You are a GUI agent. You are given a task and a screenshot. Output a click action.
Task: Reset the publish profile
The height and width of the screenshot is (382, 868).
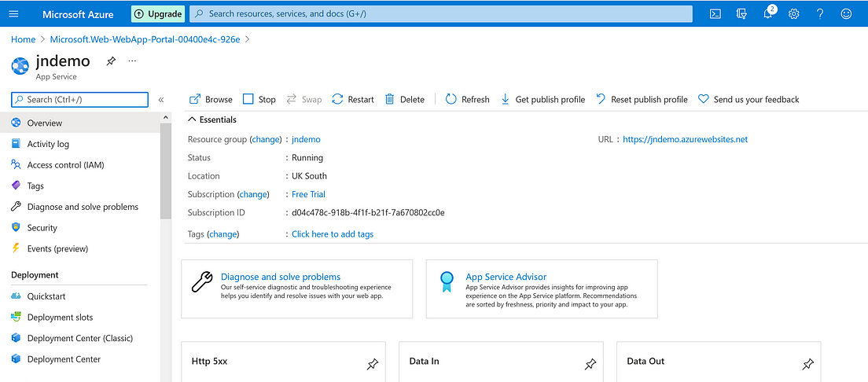coord(642,100)
